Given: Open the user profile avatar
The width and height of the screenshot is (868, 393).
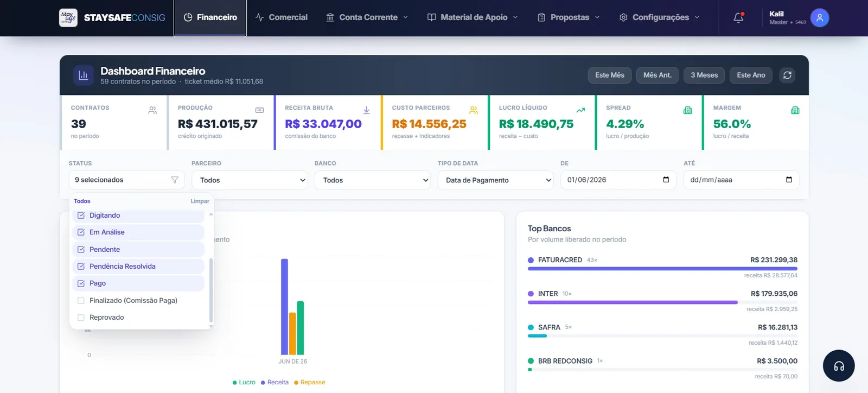Looking at the screenshot, I should (x=820, y=18).
